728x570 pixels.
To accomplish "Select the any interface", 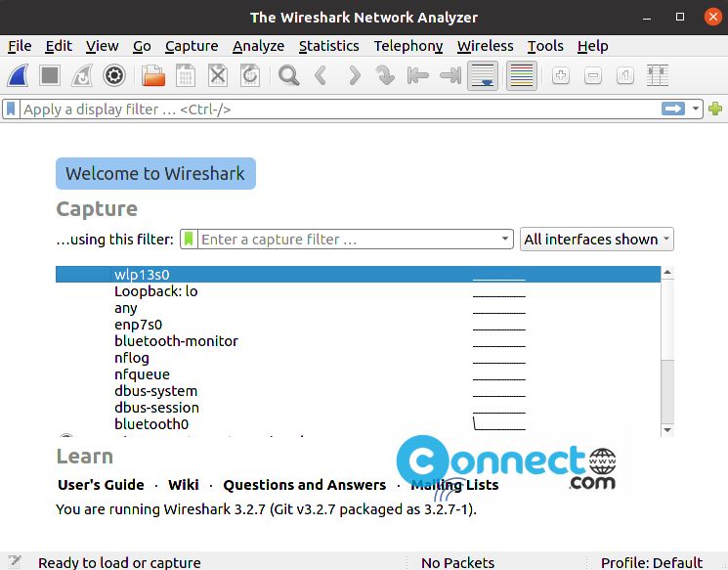I will (358, 308).
